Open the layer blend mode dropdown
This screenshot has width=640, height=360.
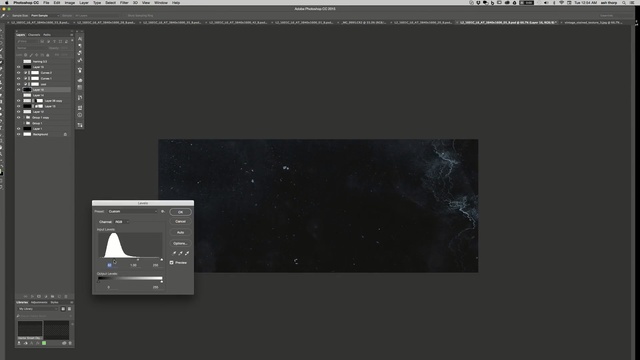coord(32,48)
